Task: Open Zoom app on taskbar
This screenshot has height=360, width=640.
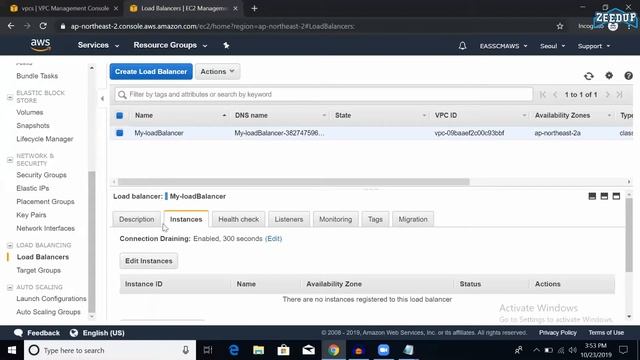Action: point(383,350)
